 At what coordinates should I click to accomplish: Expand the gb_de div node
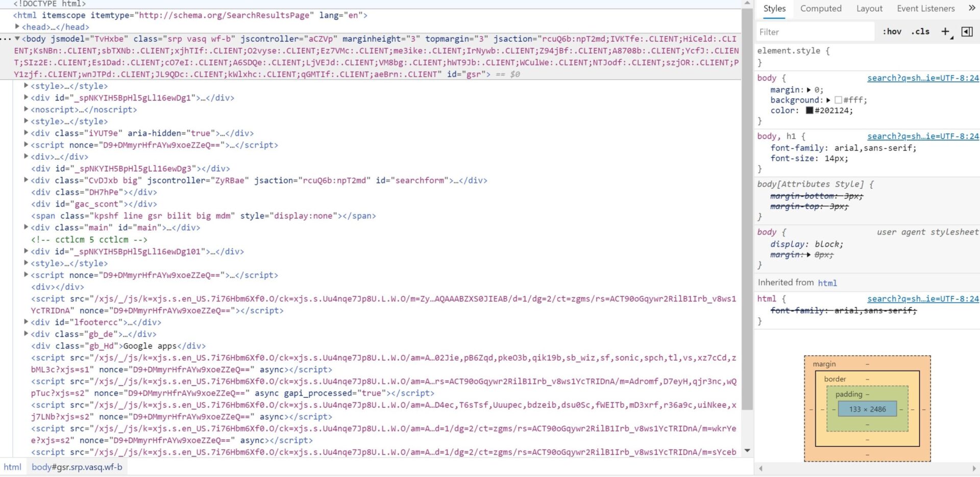coord(26,334)
